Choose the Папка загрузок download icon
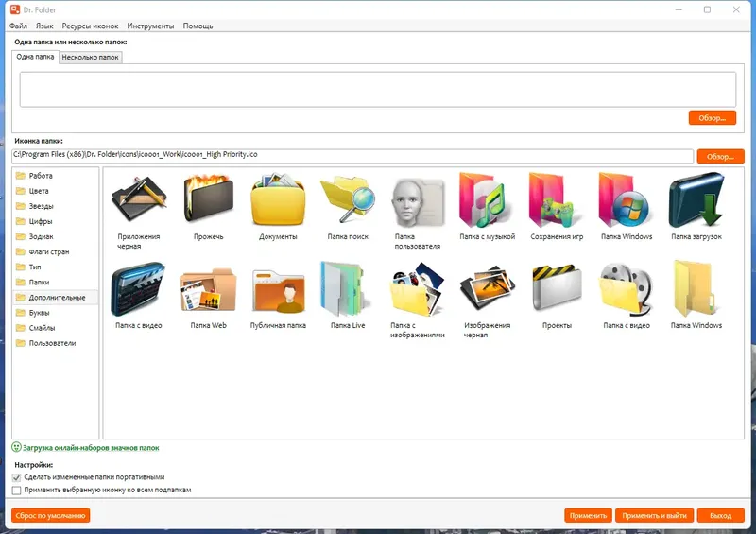The image size is (756, 534). pyautogui.click(x=696, y=199)
